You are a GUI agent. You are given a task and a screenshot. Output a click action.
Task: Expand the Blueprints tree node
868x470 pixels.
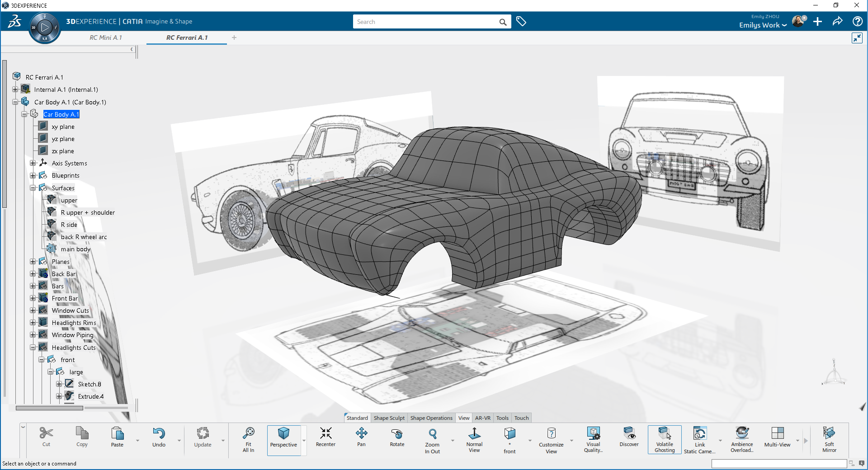(x=33, y=175)
